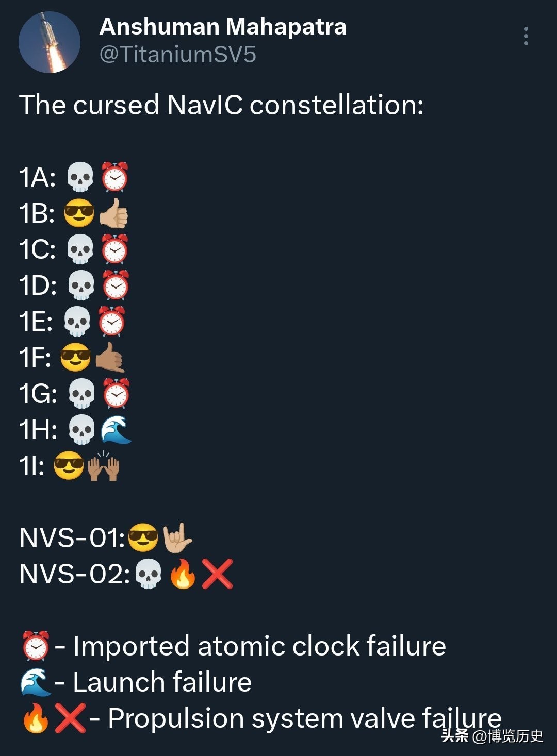Click the wave emoji beside "Launch failure"
Screen dimensions: 557x756
click(x=36, y=682)
